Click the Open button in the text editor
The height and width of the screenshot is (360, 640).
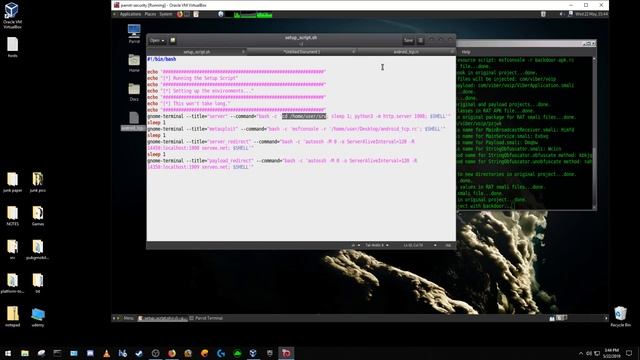[157, 40]
